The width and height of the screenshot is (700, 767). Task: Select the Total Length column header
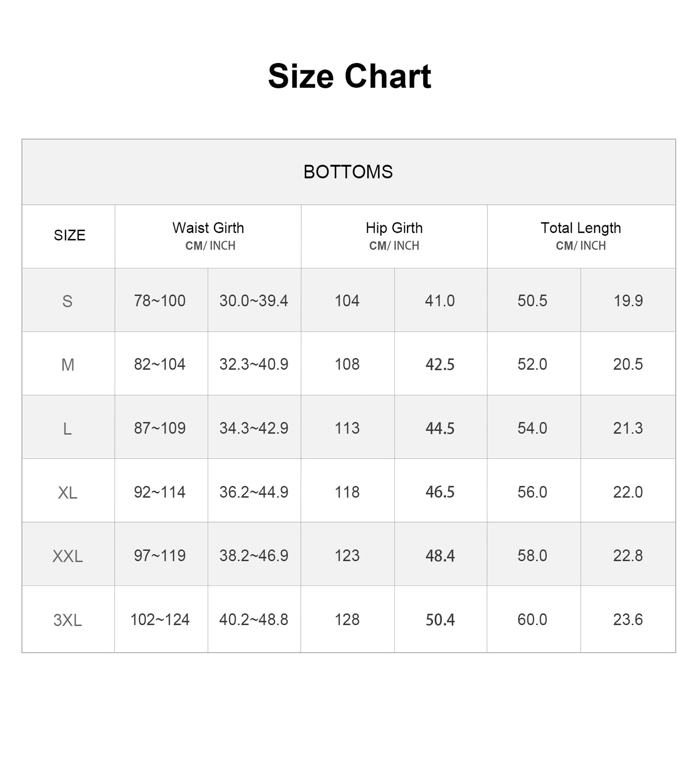(x=580, y=228)
